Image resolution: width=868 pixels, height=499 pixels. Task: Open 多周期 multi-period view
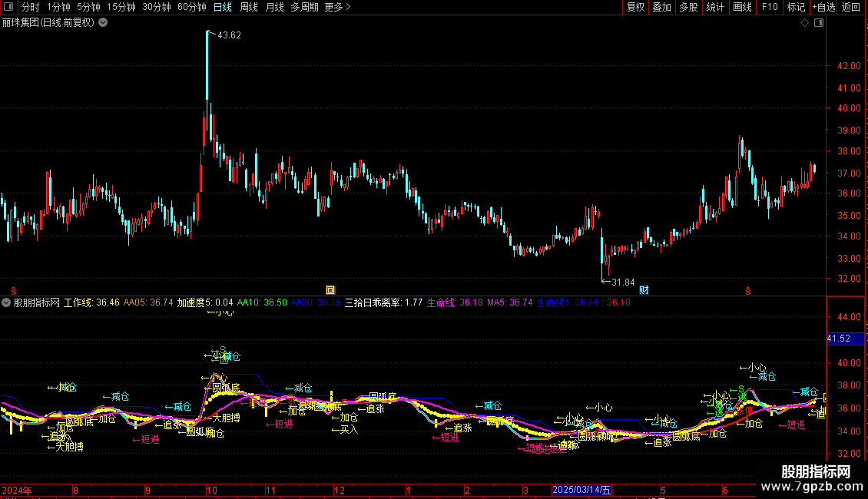tap(304, 7)
